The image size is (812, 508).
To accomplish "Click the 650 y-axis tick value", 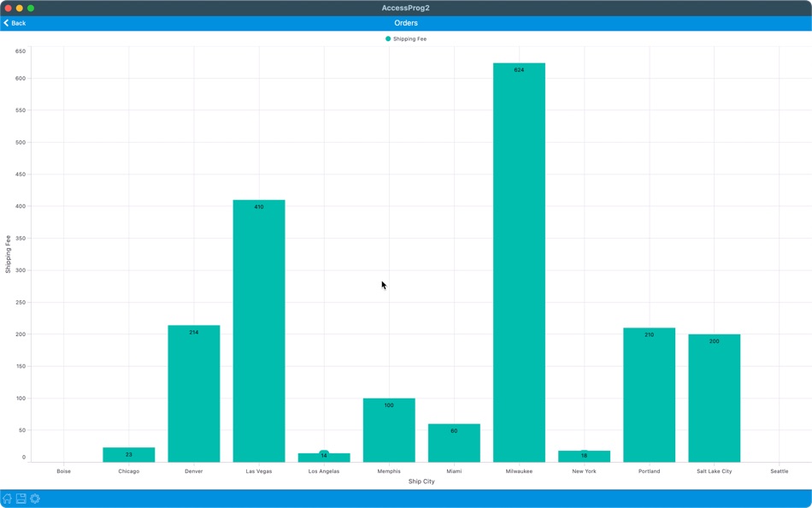I will [21, 51].
